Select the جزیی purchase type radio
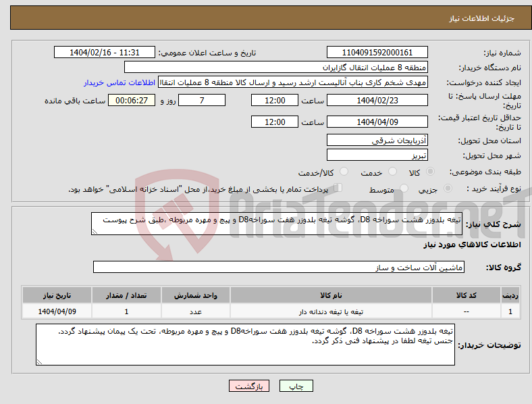Screen dimensions: 532x404 [448, 188]
